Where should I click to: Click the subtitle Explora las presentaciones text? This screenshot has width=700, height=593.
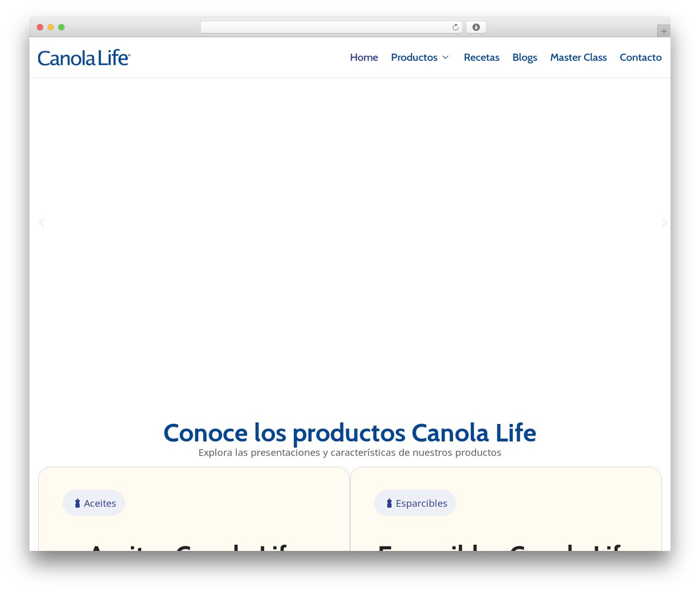[x=349, y=452]
